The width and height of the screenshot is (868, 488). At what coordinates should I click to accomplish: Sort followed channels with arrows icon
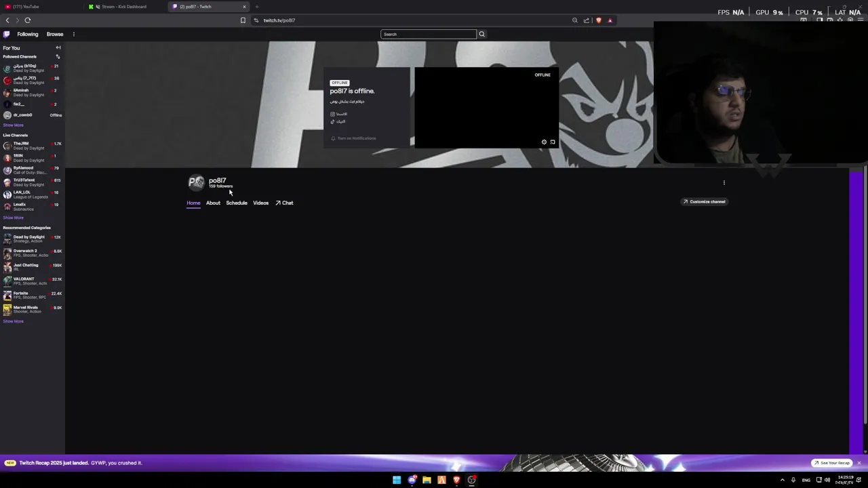(x=58, y=56)
